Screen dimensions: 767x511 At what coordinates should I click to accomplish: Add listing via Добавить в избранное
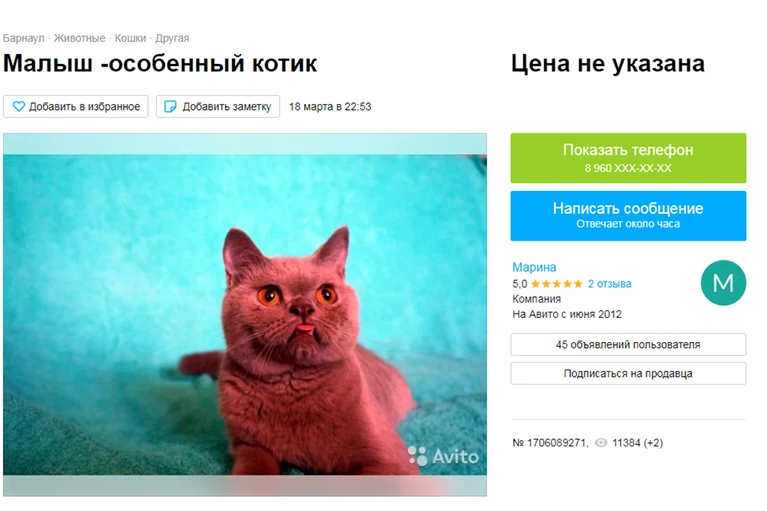click(75, 106)
